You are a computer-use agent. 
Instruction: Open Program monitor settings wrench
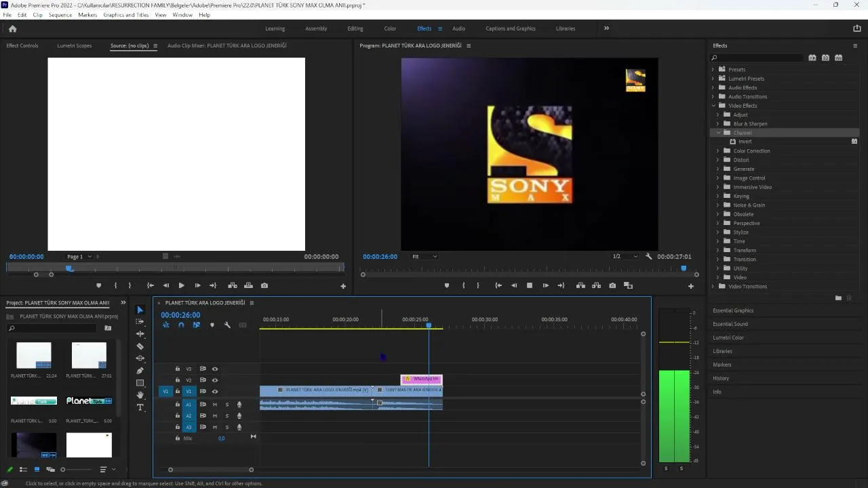point(648,257)
